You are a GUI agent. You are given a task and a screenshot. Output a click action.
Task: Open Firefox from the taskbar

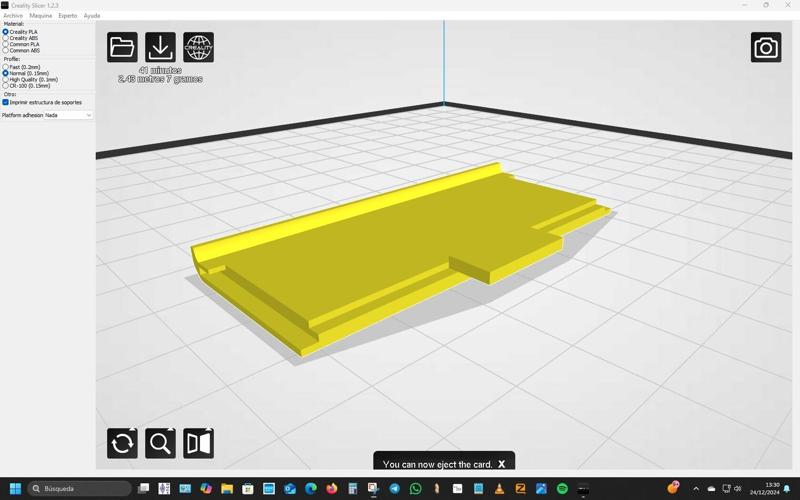(332, 489)
